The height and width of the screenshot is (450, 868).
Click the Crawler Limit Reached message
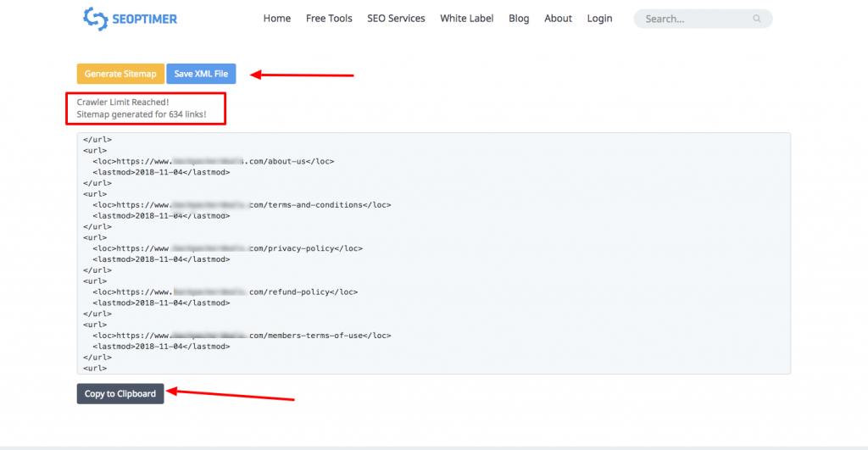[123, 103]
